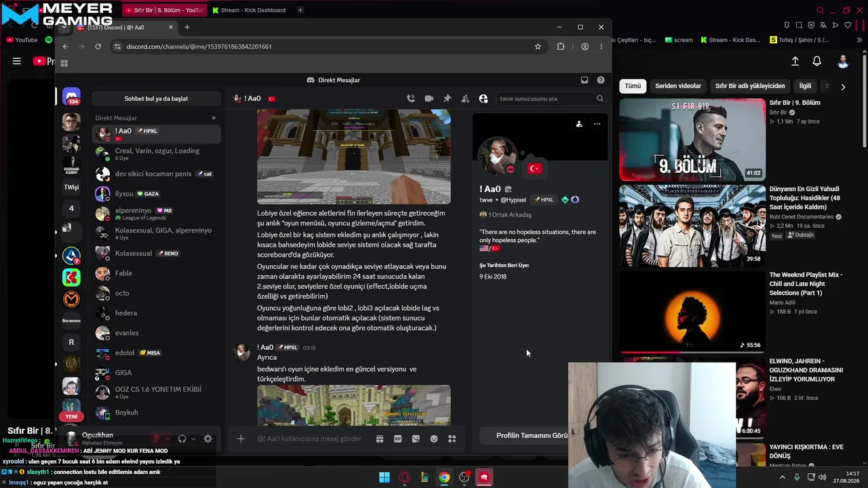Viewport: 868px width, 488px height.
Task: Open Discord help question-mark icon
Action: pyautogui.click(x=601, y=80)
